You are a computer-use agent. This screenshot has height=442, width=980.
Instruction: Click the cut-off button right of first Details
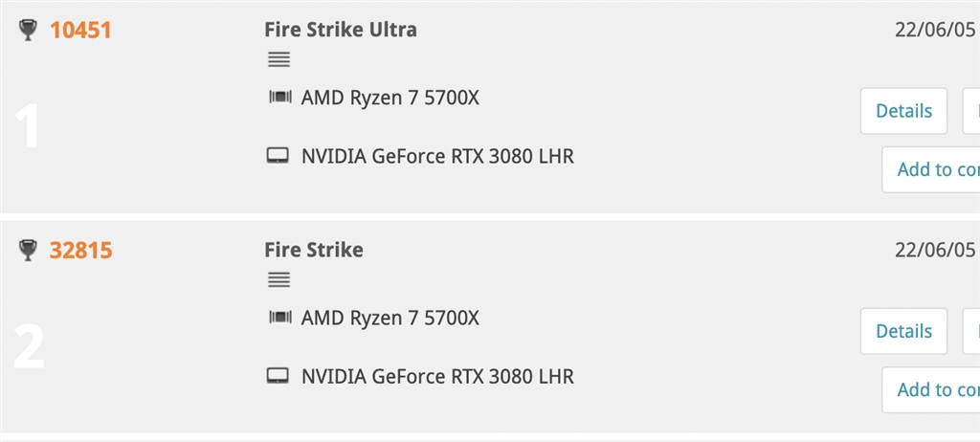tap(972, 111)
